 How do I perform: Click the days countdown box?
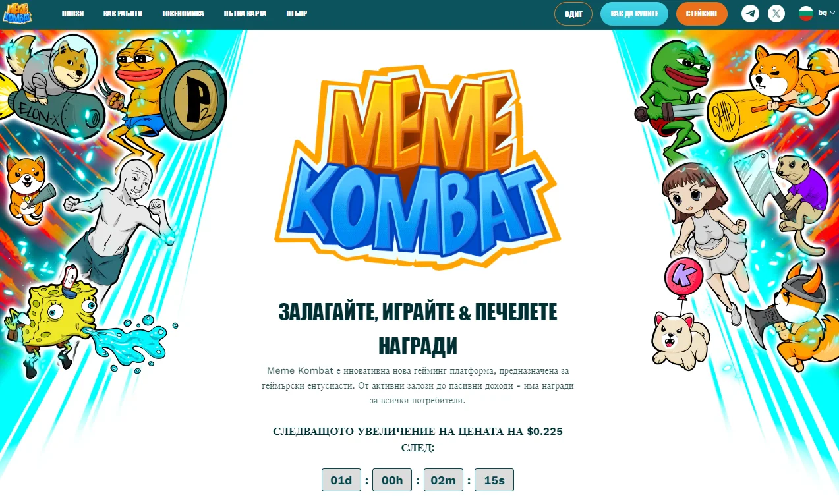pos(341,480)
